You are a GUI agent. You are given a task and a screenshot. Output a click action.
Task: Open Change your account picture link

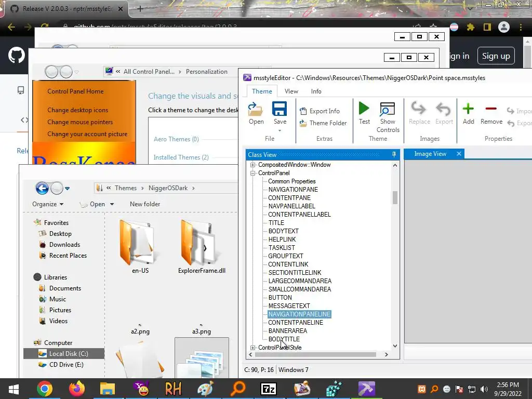point(87,134)
